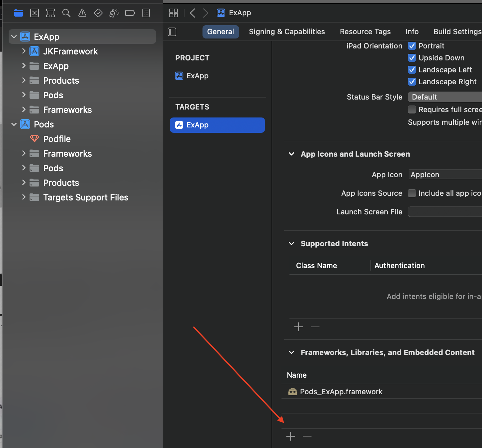This screenshot has width=482, height=448.
Task: Remove an intent with the minus button
Action: point(315,327)
